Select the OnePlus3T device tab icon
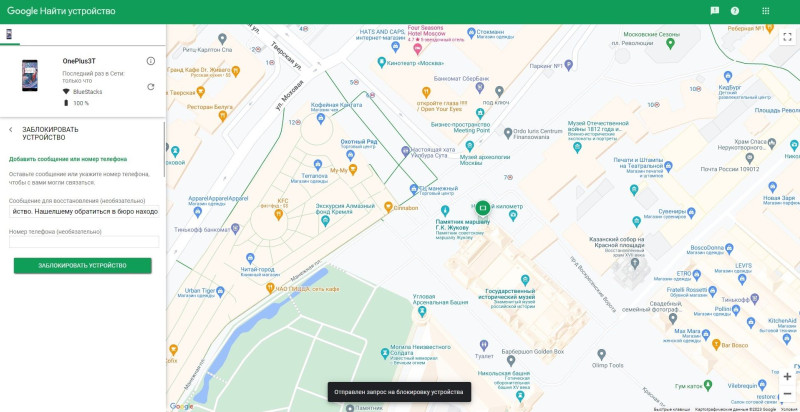This screenshot has height=412, width=800. [x=9, y=34]
